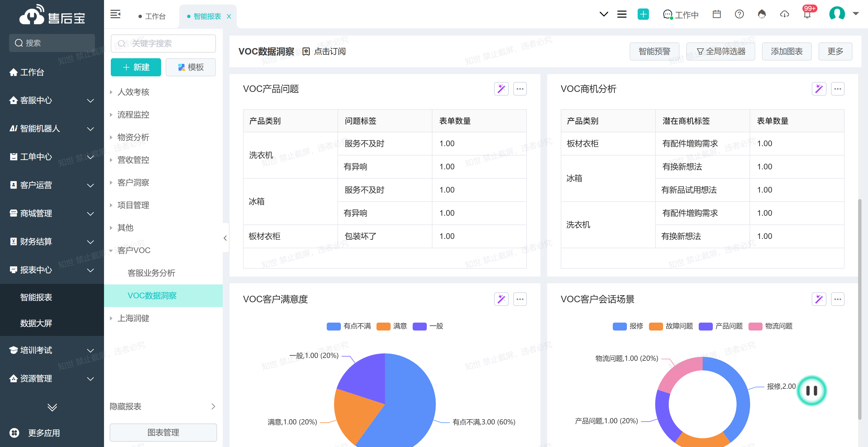Click the 智能预警 button
Viewport: 868px width, 447px height.
[654, 51]
